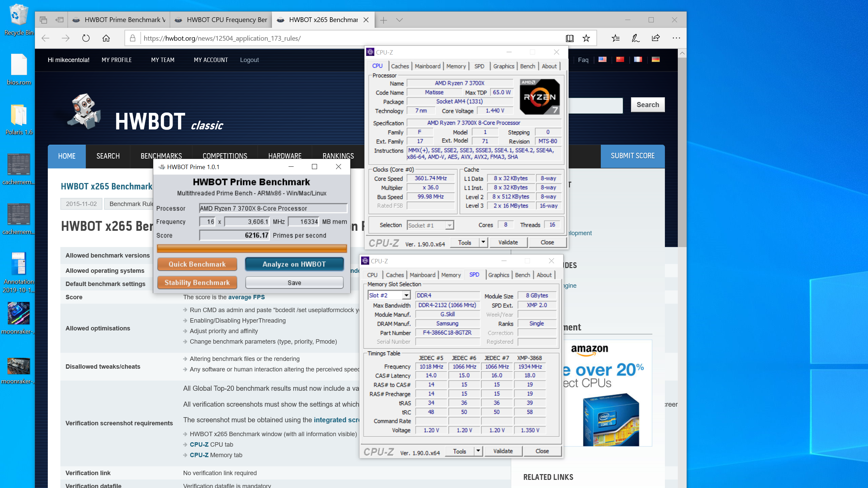The width and height of the screenshot is (868, 488).
Task: Save the HWBOT Prime result
Action: pos(294,283)
